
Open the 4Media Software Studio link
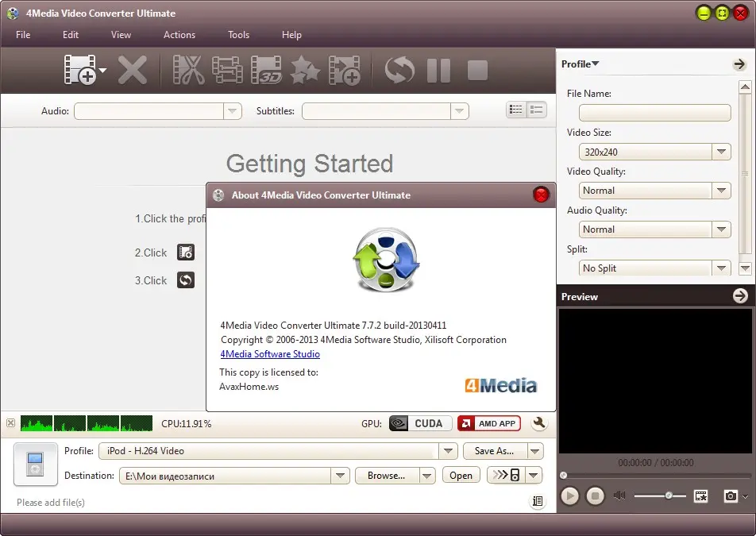[270, 354]
